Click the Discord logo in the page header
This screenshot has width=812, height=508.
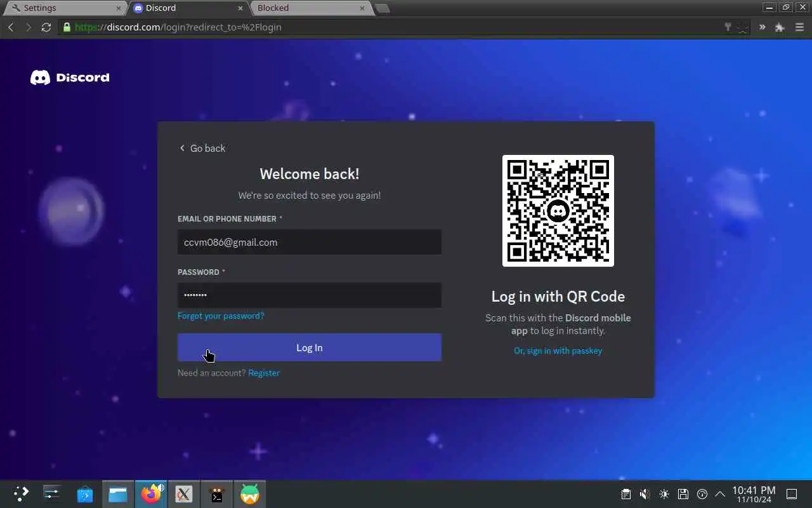[70, 77]
